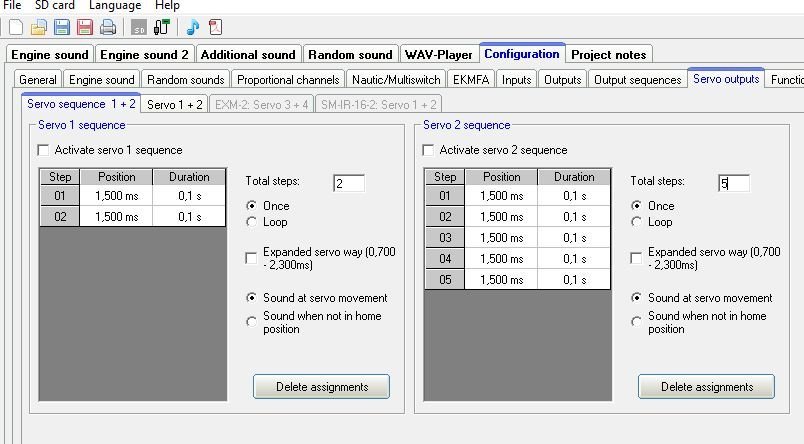
Task: Click the blue music note icon
Action: (x=192, y=27)
